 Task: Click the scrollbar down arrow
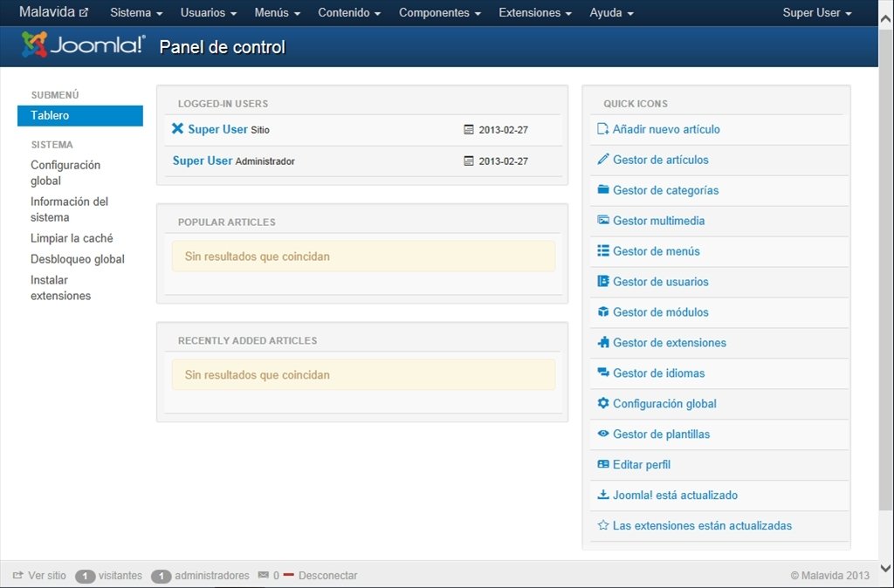coord(885,568)
